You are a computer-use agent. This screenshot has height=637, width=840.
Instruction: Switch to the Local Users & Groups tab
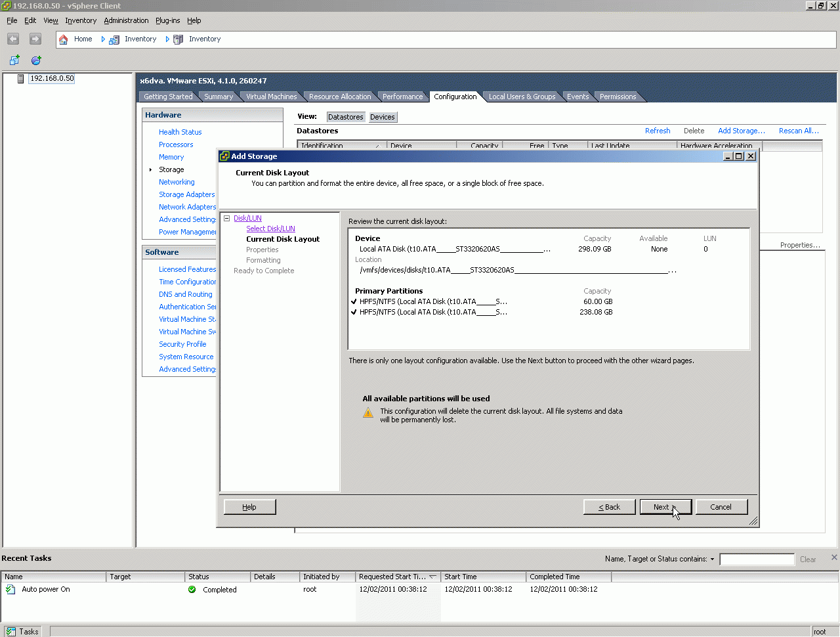(x=522, y=97)
